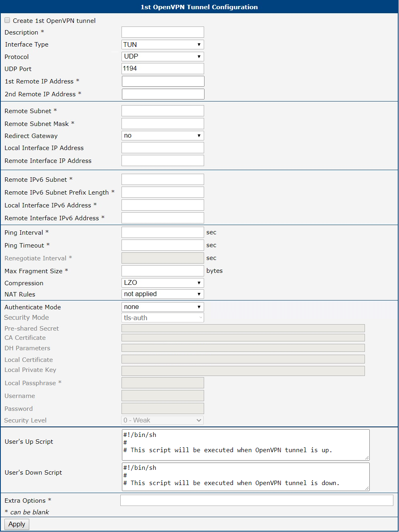399x532 pixels.
Task: Click the Max Fragment Size field
Action: [163, 271]
